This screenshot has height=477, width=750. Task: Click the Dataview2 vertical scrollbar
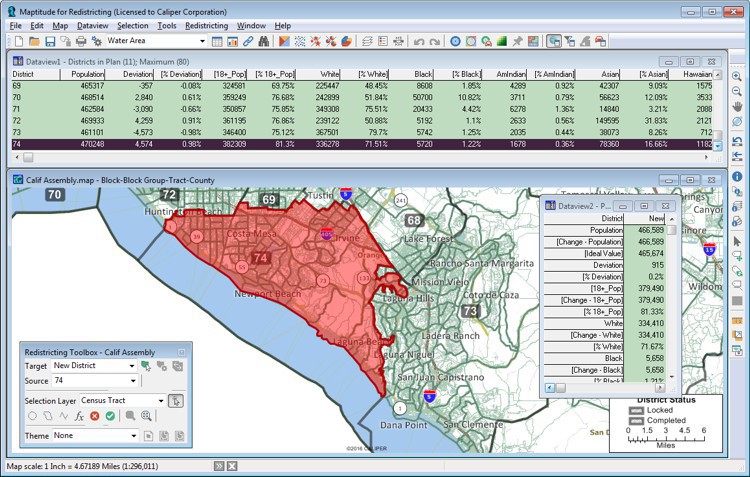[x=672, y=300]
